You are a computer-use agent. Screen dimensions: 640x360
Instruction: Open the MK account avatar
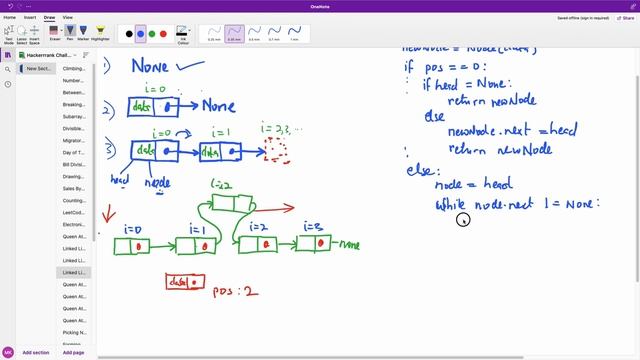coord(8,352)
